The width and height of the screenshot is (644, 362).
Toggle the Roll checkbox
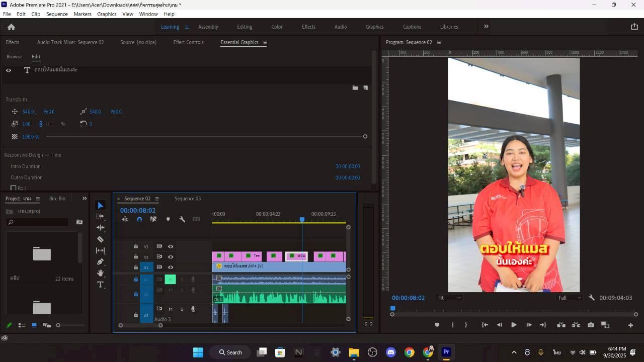pos(14,188)
